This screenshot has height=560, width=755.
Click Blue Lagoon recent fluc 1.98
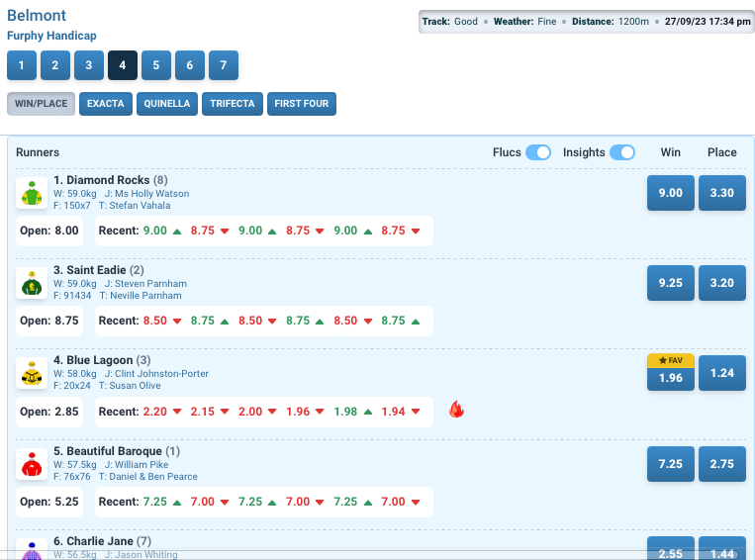tap(345, 412)
